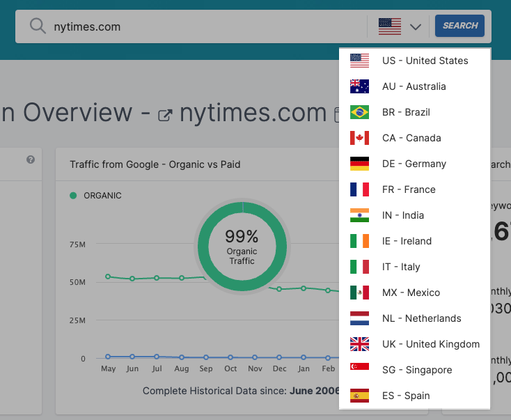
Task: Collapse the country dropdown chevron
Action: tap(416, 26)
